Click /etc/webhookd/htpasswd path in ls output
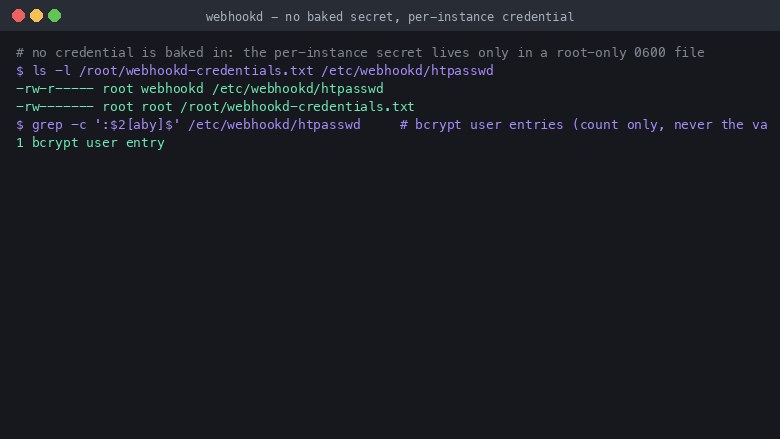780x439 pixels. [x=297, y=88]
